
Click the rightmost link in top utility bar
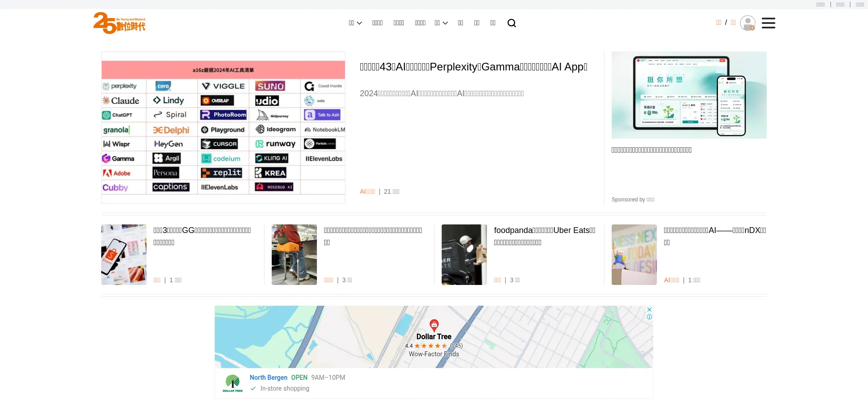pos(859,5)
